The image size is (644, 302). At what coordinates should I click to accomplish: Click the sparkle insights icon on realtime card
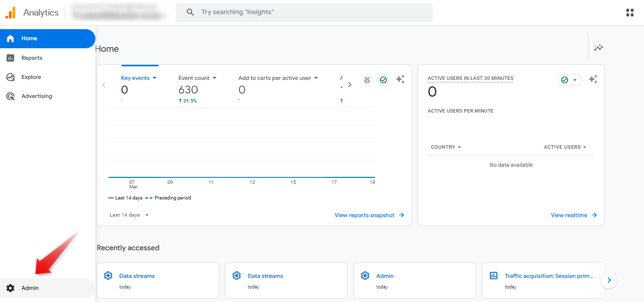click(593, 79)
